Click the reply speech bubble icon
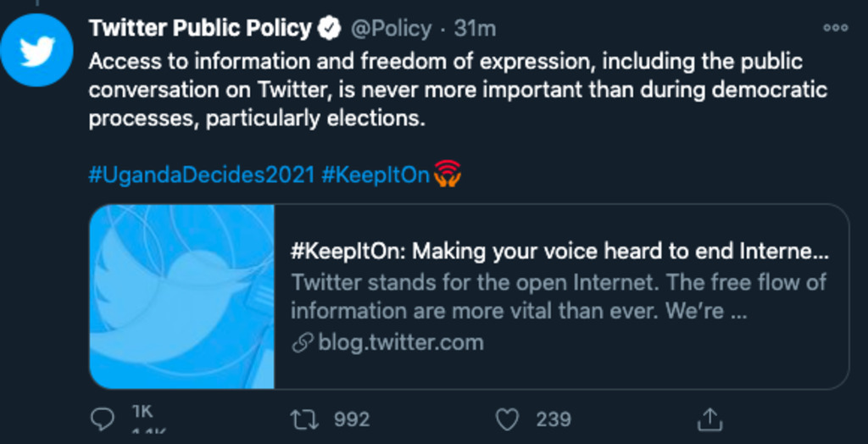868x444 pixels. point(103,419)
